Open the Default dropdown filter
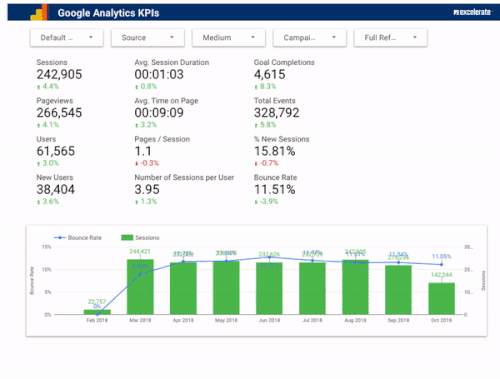This screenshot has height=379, width=500. 67,38
